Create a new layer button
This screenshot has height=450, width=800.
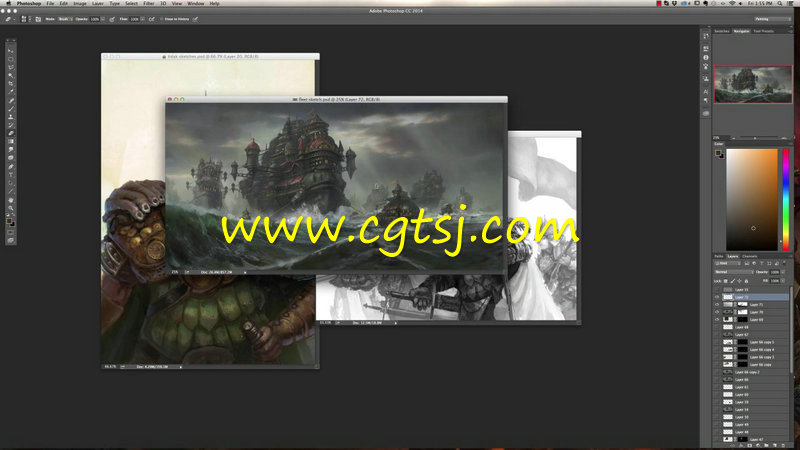774,445
